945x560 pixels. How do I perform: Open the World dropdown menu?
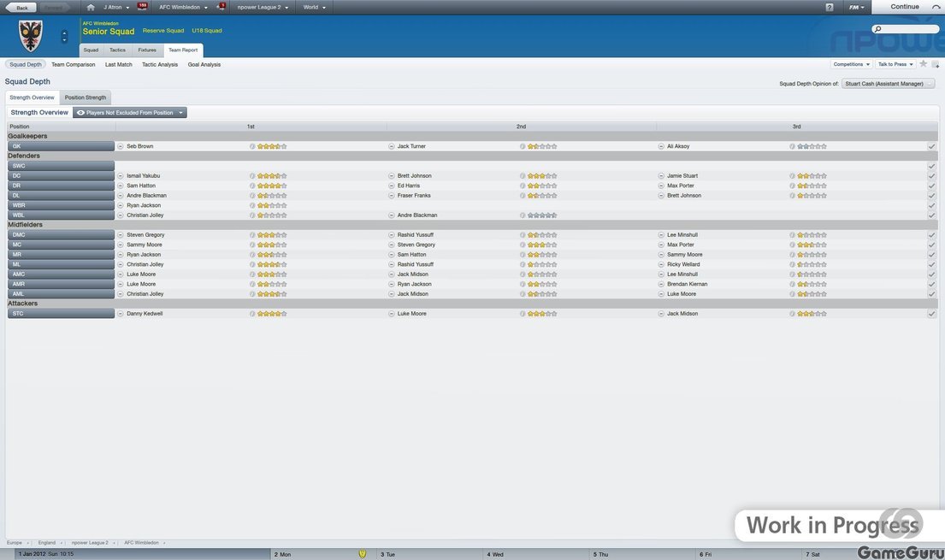(x=314, y=7)
